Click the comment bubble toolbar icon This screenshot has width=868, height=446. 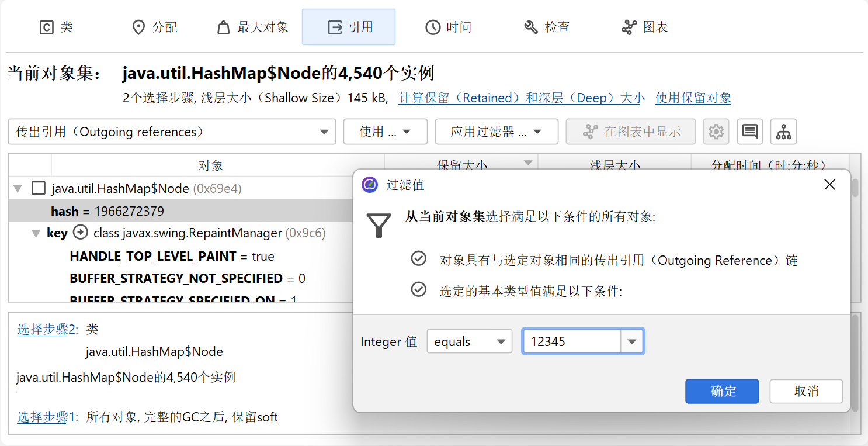[x=750, y=132]
